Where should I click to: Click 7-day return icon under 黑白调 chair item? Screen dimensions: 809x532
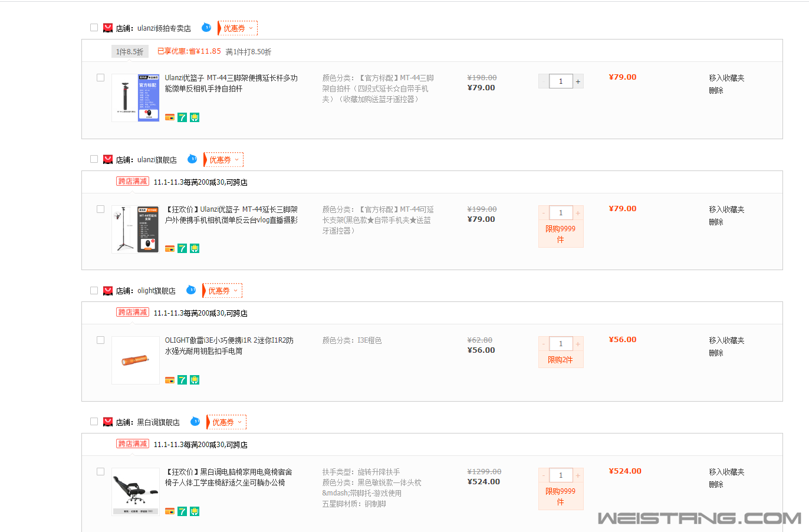(x=182, y=511)
